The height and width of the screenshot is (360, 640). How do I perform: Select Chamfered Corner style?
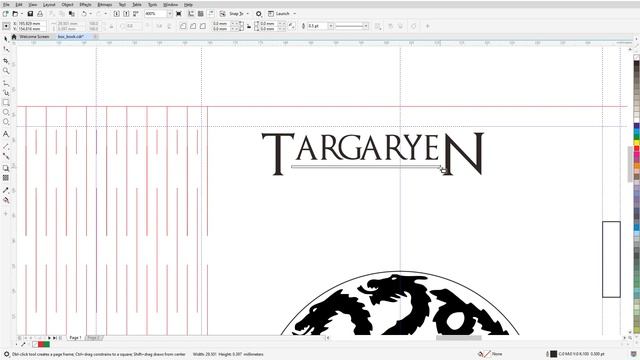tap(203, 26)
